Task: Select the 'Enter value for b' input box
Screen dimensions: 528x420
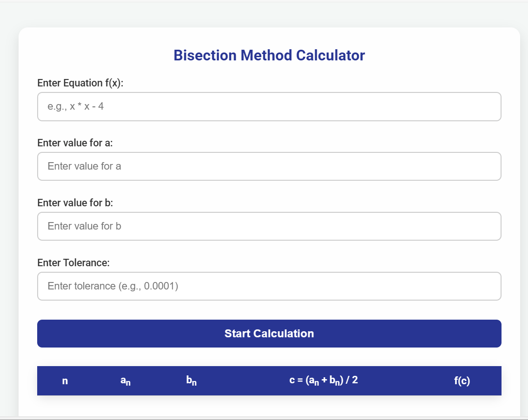Action: point(269,226)
